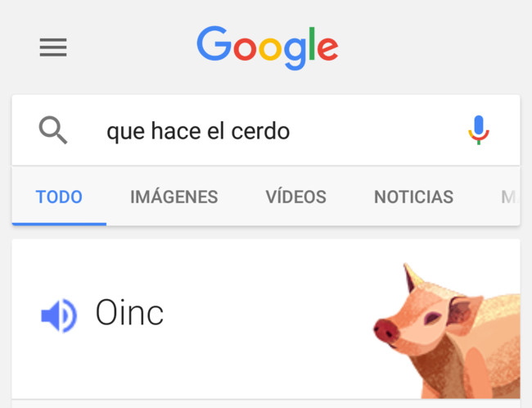
Task: Select the TODO tab
Action: point(59,197)
